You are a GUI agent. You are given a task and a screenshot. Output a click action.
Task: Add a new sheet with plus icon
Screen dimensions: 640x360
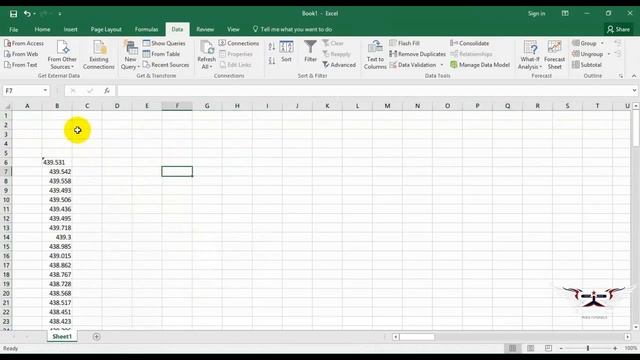click(96, 337)
